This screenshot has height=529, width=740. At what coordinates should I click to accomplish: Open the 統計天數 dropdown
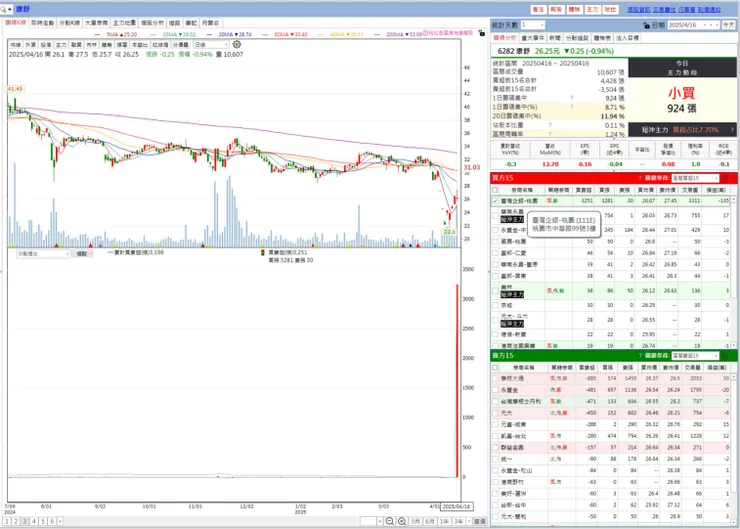pos(533,25)
